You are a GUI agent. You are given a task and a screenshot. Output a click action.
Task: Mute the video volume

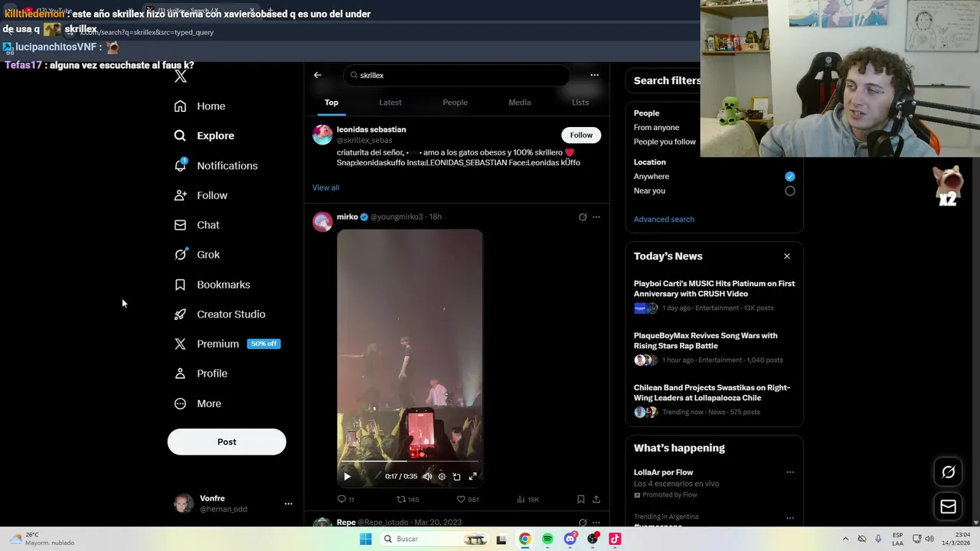click(x=427, y=476)
